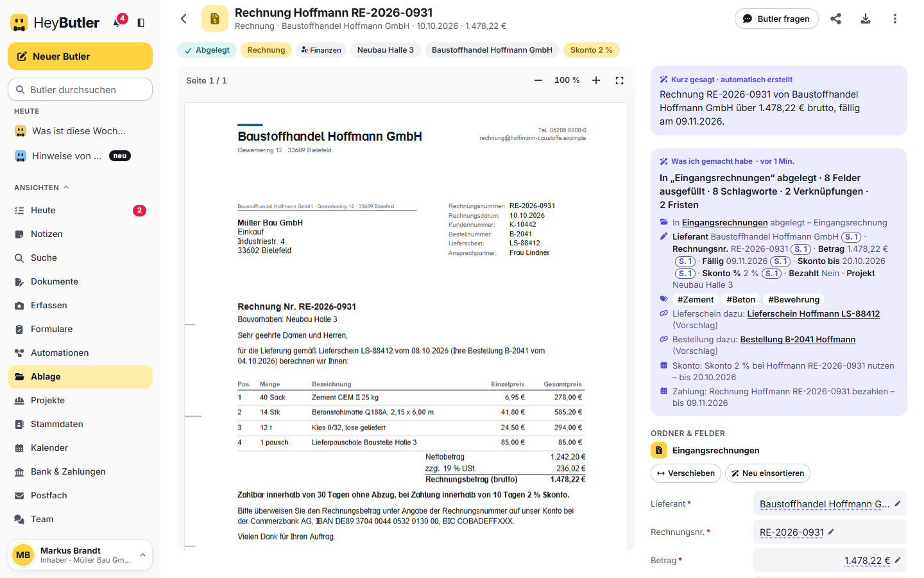Edit the Lieferant field pencil
Viewport: 924px width, 578px height.
point(898,504)
